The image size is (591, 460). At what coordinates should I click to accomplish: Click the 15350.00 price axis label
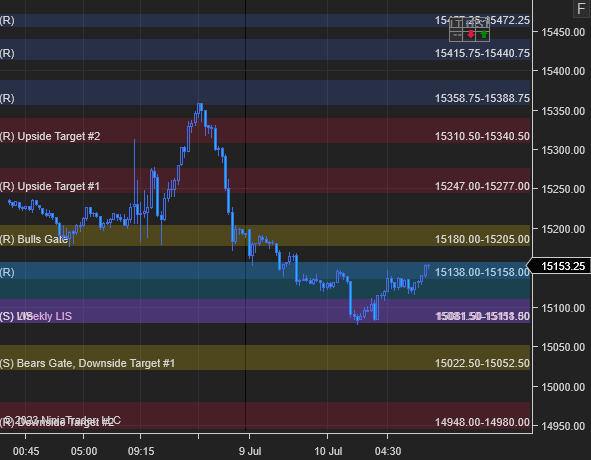(x=563, y=111)
